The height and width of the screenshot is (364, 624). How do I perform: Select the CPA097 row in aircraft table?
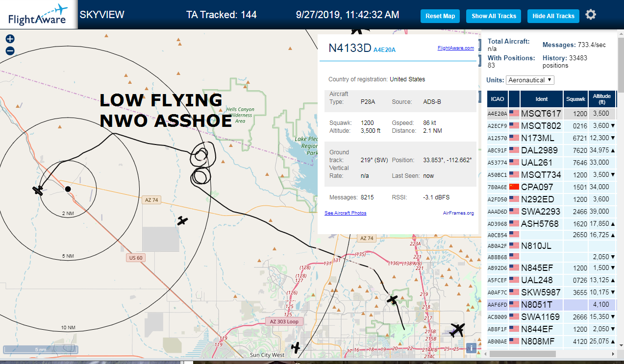click(x=550, y=187)
